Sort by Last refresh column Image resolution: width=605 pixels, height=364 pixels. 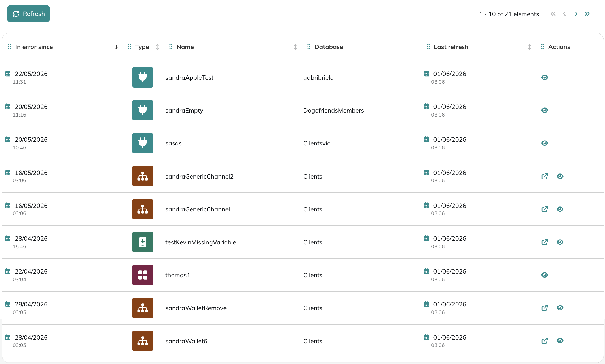click(x=529, y=47)
